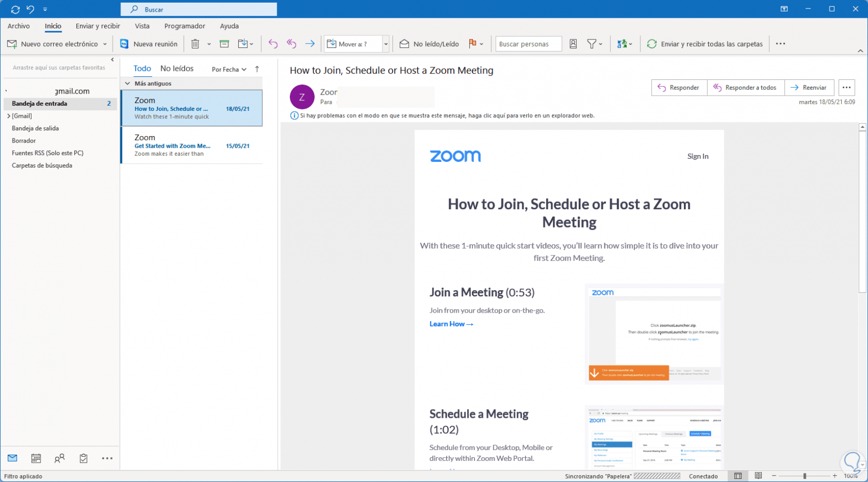The width and height of the screenshot is (868, 482).
Task: Show Todo messages tab
Action: pos(142,69)
